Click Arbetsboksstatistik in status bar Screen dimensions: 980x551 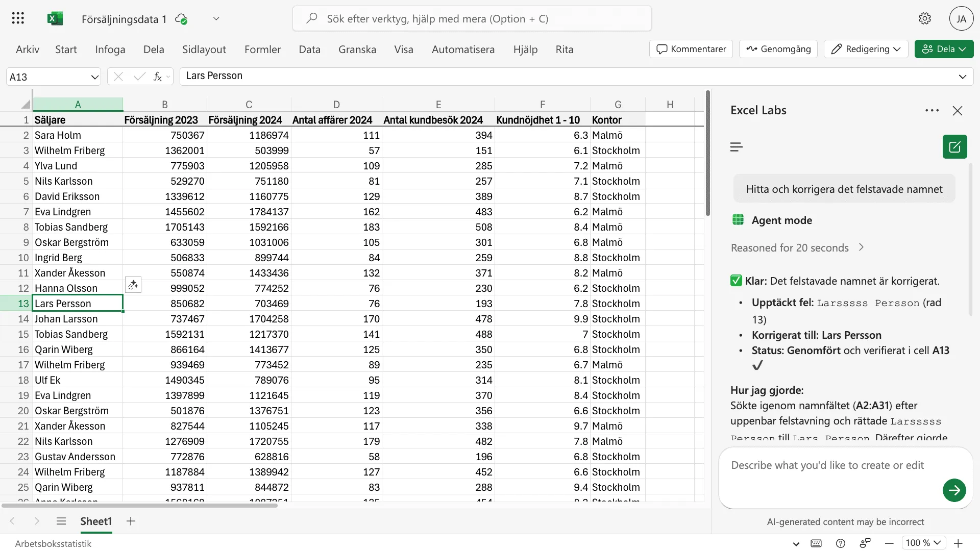[53, 543]
